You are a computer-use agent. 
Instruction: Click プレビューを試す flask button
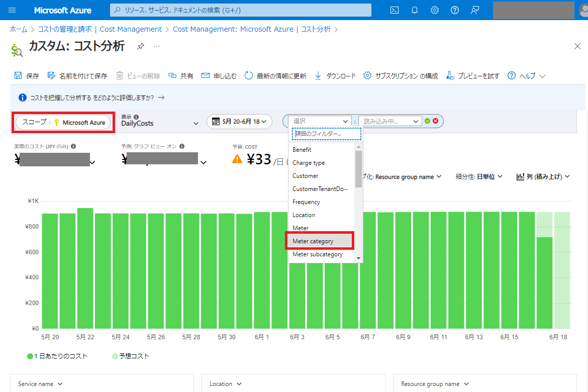(x=472, y=76)
